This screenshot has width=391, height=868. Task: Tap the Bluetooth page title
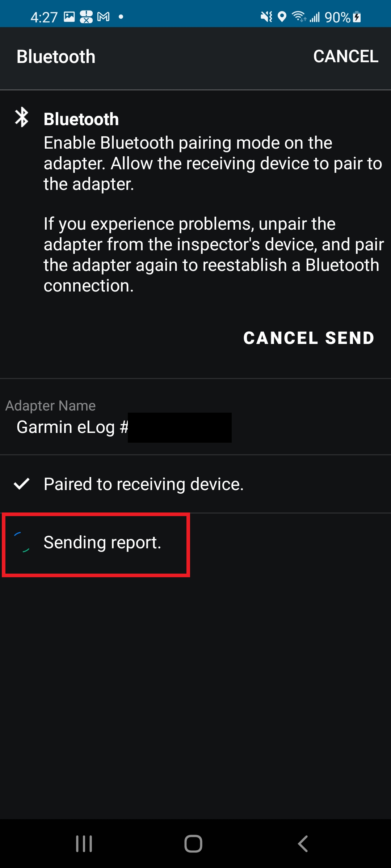pos(56,57)
